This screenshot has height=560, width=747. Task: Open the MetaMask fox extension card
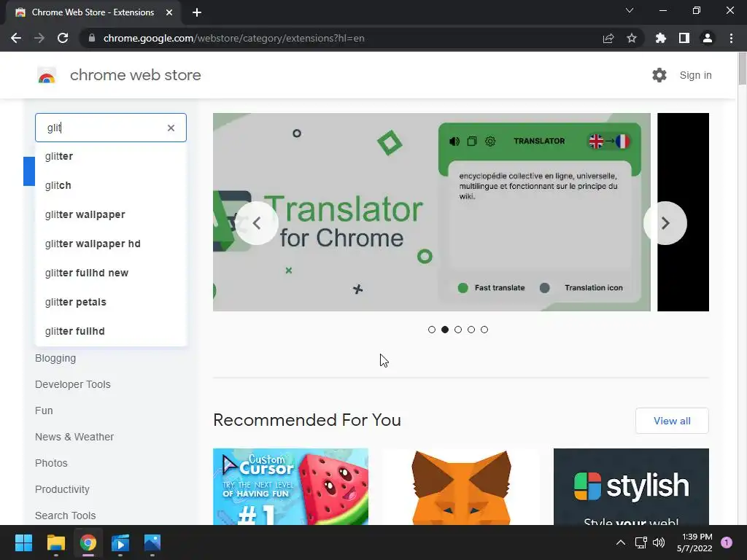point(461,486)
